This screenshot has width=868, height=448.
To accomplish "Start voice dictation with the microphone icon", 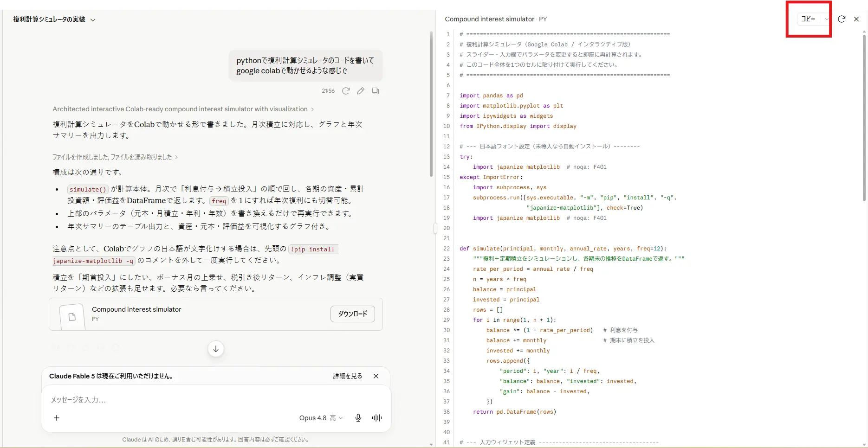I will 358,418.
